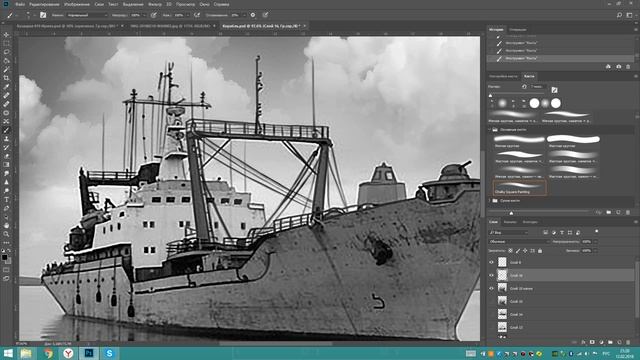Toggle layer filtering switch on or off

tap(596, 231)
